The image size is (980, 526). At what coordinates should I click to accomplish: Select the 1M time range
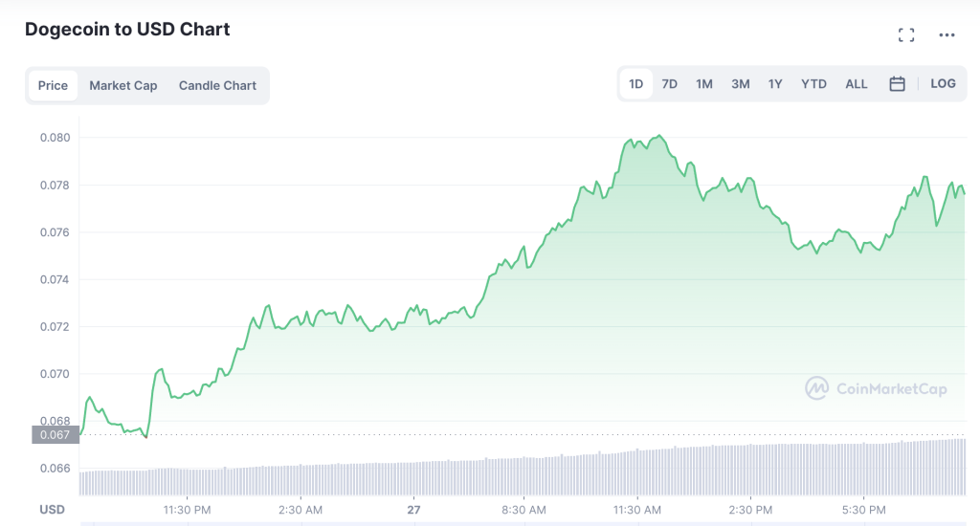(x=704, y=84)
